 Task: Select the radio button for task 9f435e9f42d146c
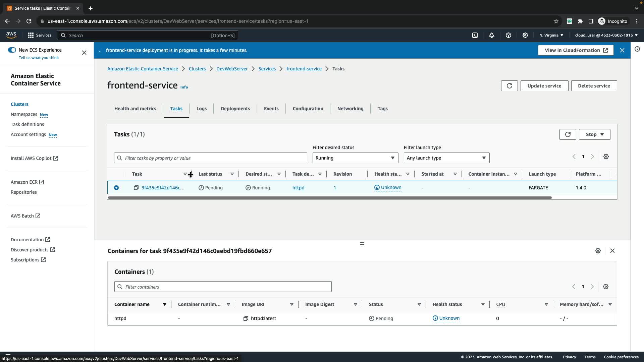116,188
